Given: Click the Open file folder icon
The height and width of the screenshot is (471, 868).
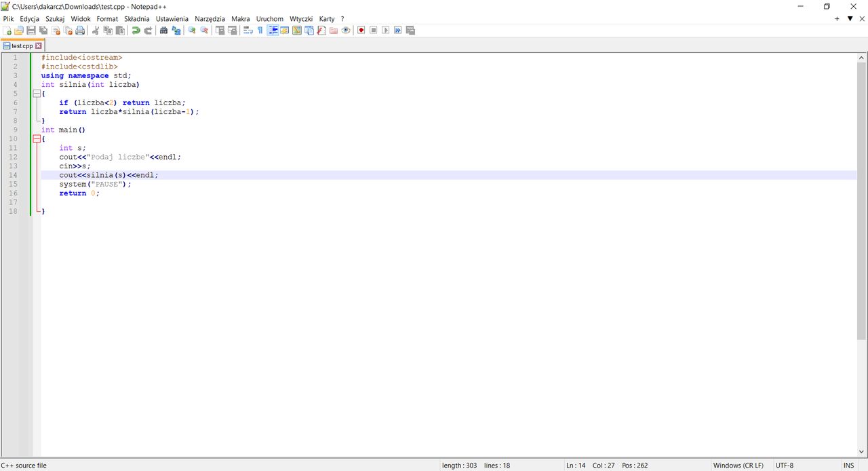Looking at the screenshot, I should tap(18, 31).
